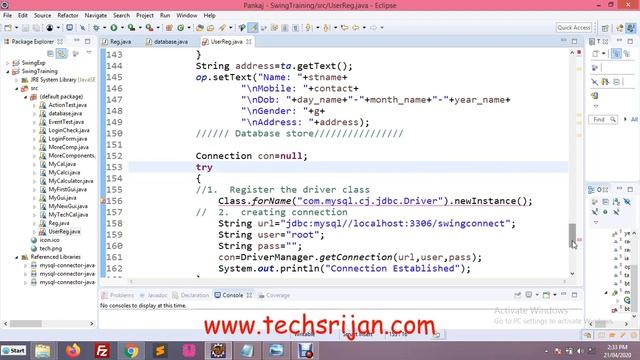640x360 pixels.
Task: Click the New Task icon in Task List
Action: (596, 53)
